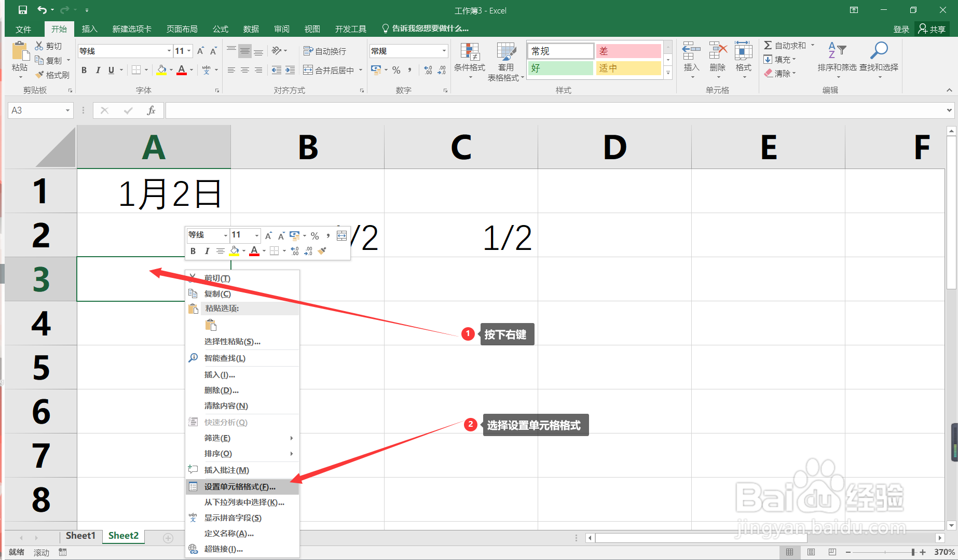Open the 公式 ribbon tab

[221, 29]
